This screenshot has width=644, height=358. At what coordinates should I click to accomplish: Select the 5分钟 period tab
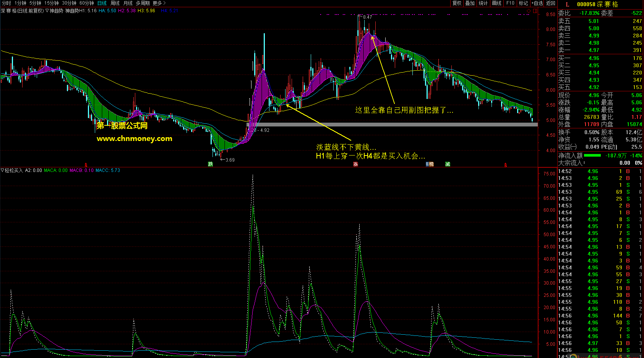tap(35, 3)
